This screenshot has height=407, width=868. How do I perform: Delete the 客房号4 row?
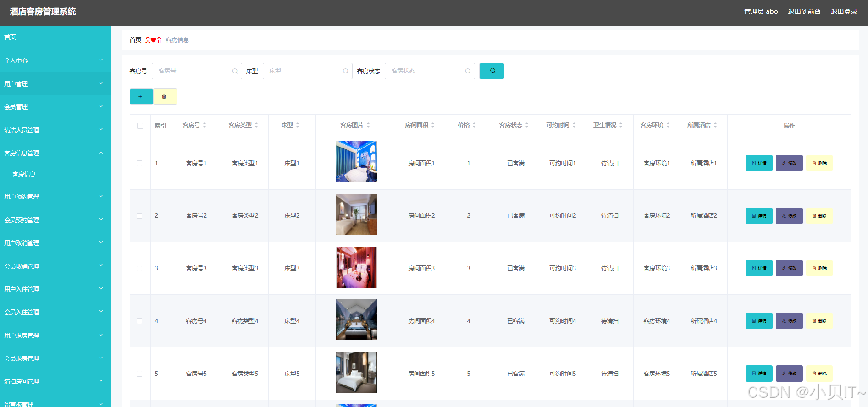tap(819, 321)
